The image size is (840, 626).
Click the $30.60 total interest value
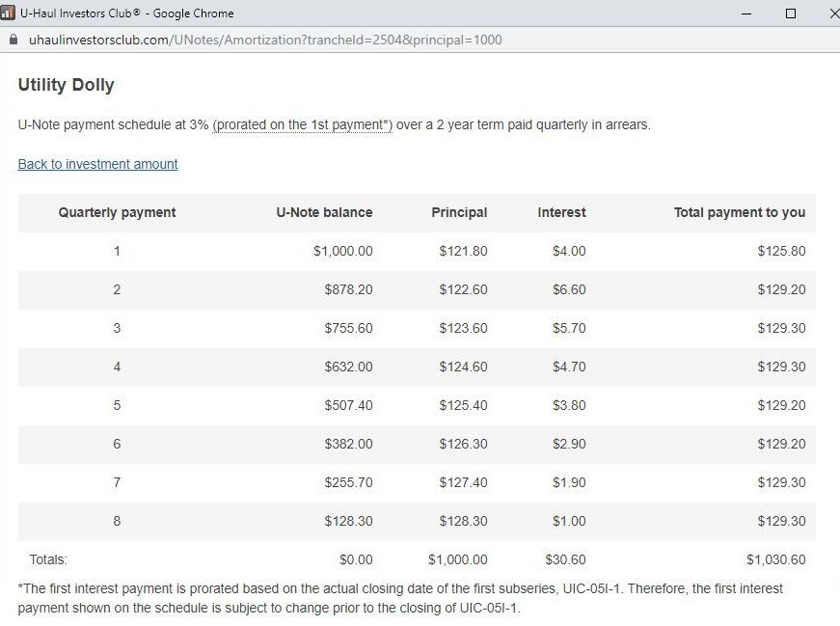[x=565, y=559]
